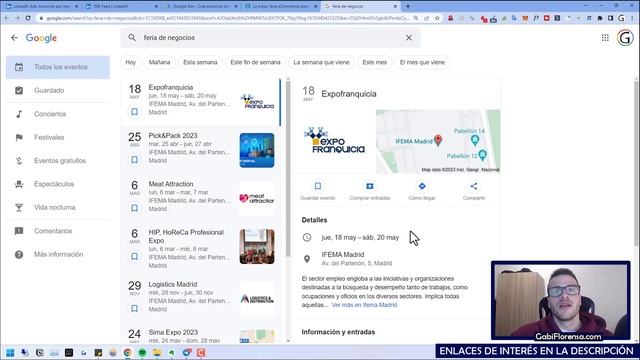Screen dimensions: 640x360
Task: Click the HoReCa expo photo thumbnail
Action: click(x=257, y=247)
